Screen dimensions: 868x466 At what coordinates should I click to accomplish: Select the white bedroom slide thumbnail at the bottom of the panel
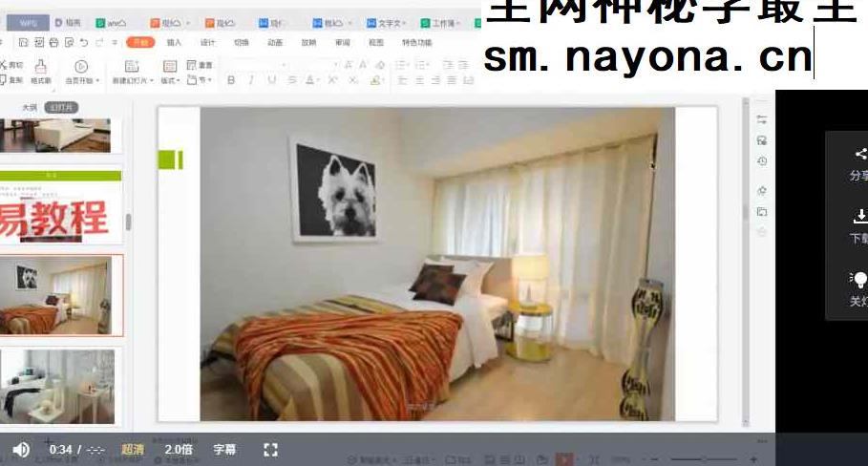pos(57,387)
